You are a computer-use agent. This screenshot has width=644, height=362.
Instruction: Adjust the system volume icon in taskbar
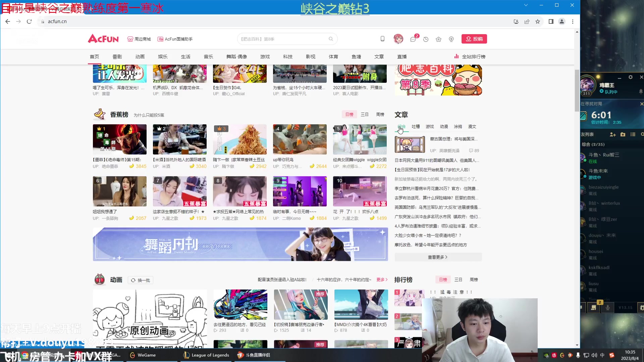(x=594, y=355)
